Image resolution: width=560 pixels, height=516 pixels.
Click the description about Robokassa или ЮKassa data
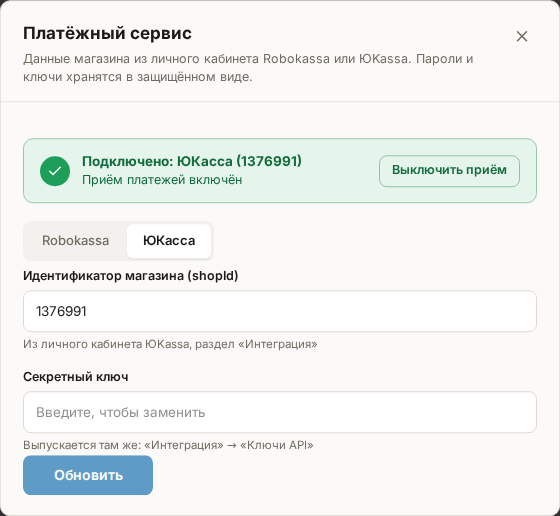pos(248,67)
